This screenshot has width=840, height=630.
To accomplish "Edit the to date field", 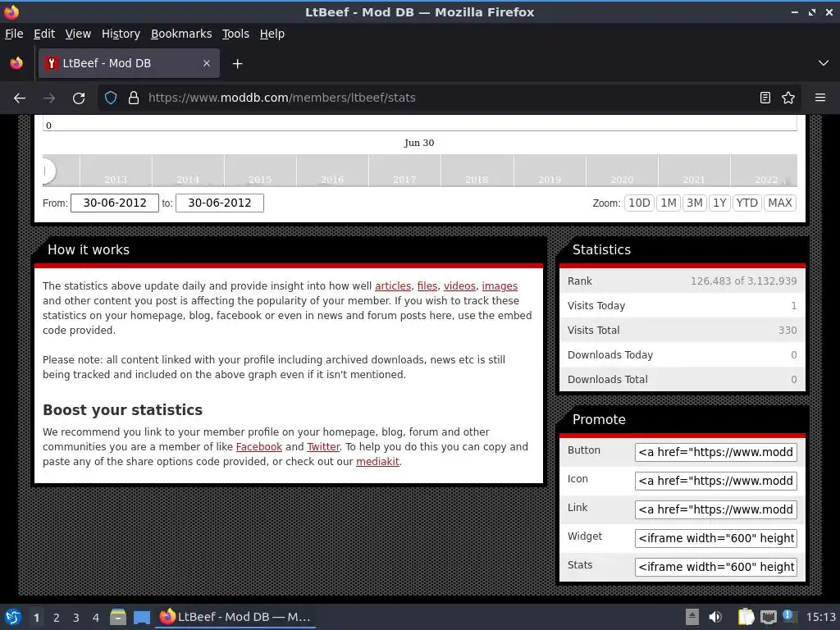I will pyautogui.click(x=220, y=203).
